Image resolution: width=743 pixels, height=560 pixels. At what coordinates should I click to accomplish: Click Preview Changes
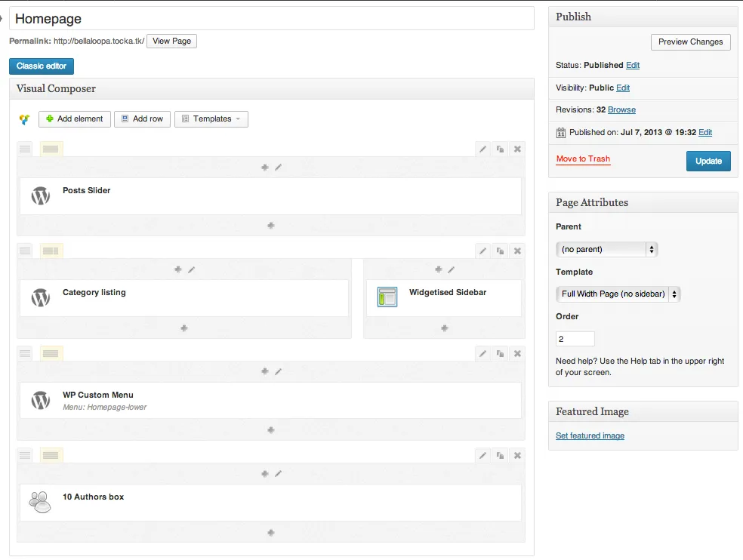tap(690, 42)
